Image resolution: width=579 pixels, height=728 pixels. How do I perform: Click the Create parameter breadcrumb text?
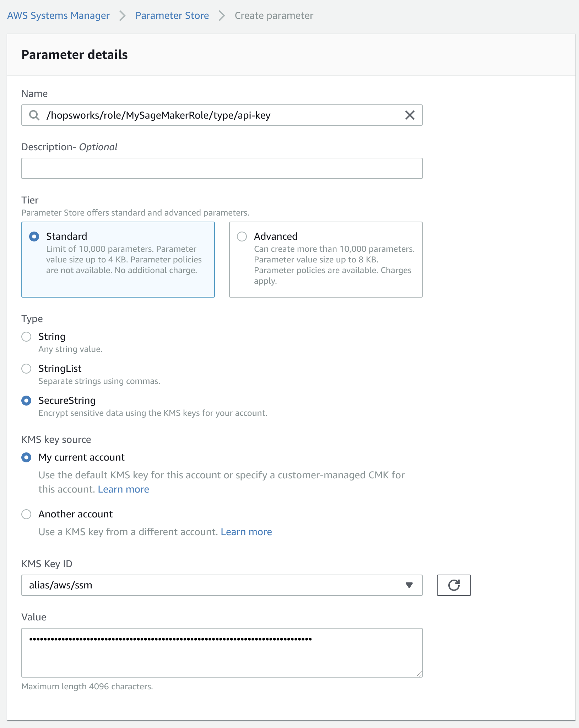pyautogui.click(x=274, y=16)
